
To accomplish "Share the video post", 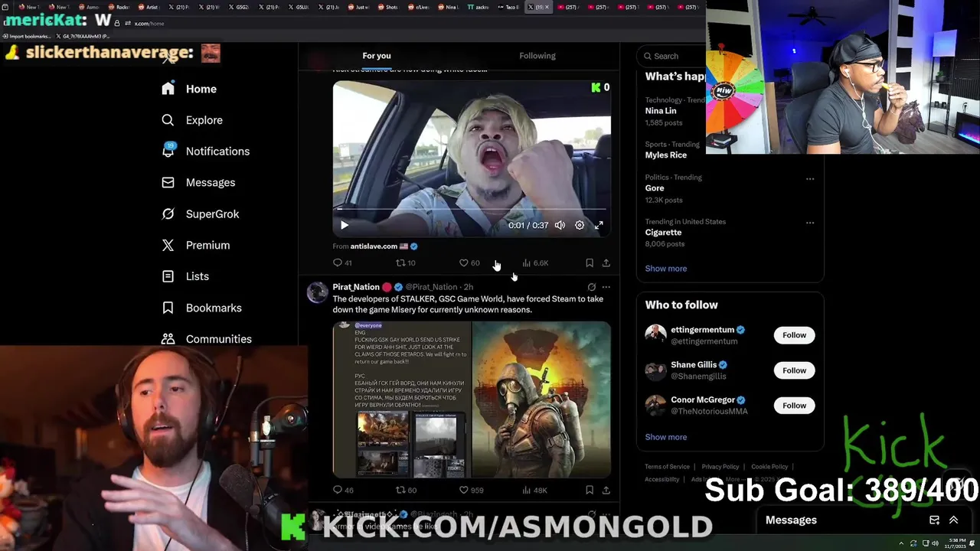I will tap(606, 262).
